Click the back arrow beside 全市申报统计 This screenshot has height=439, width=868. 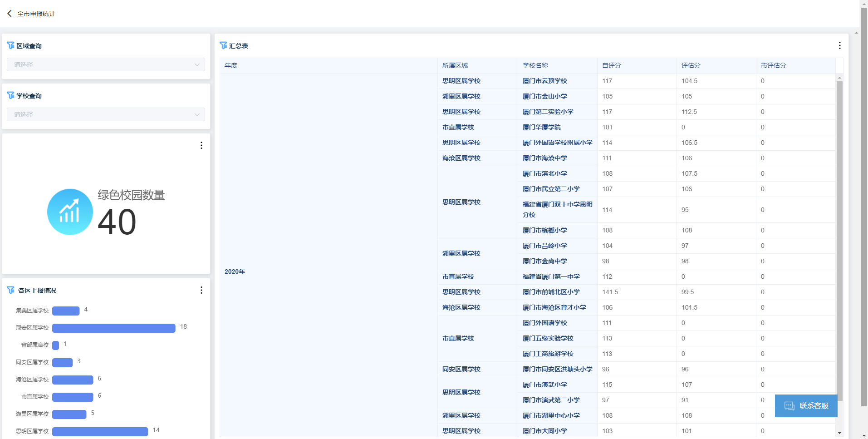coord(9,13)
